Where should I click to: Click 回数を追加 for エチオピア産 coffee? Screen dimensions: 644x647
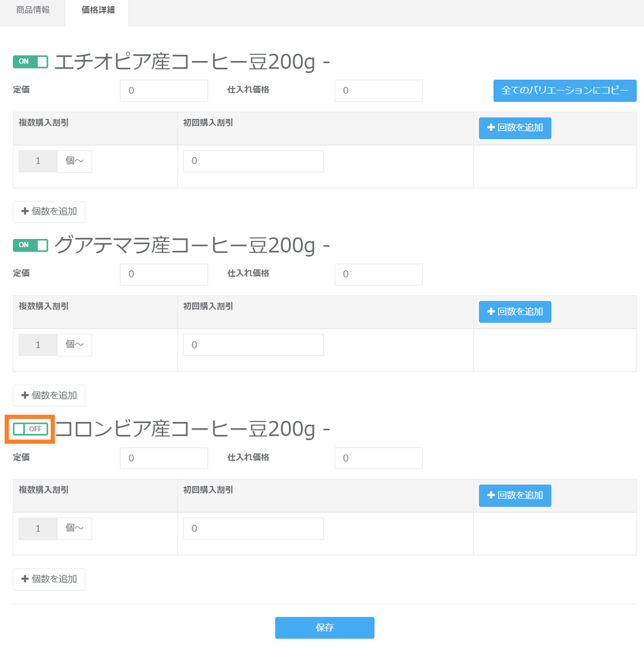point(514,128)
